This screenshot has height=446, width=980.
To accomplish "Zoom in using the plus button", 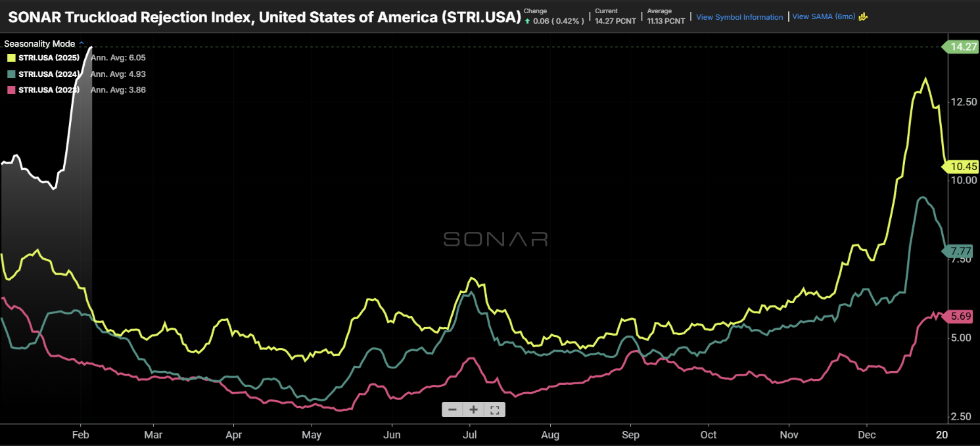I will point(473,410).
